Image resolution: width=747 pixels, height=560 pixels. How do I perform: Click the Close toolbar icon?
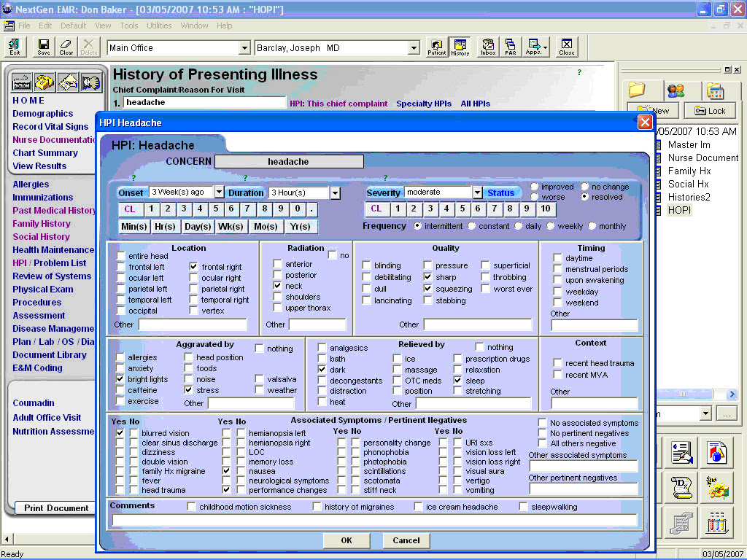566,47
